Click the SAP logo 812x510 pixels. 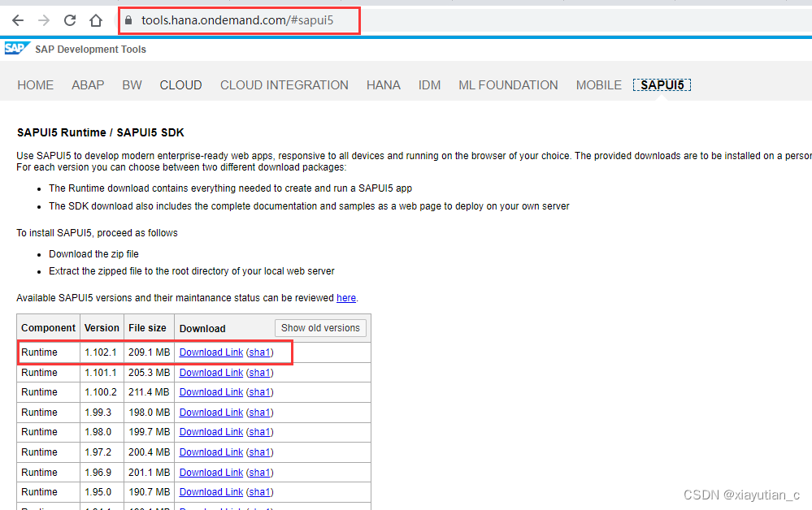point(17,49)
